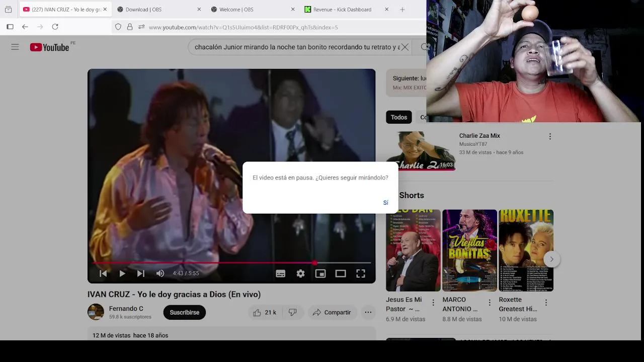The width and height of the screenshot is (644, 362).
Task: Confirm with Sí to keep watching
Action: click(385, 203)
